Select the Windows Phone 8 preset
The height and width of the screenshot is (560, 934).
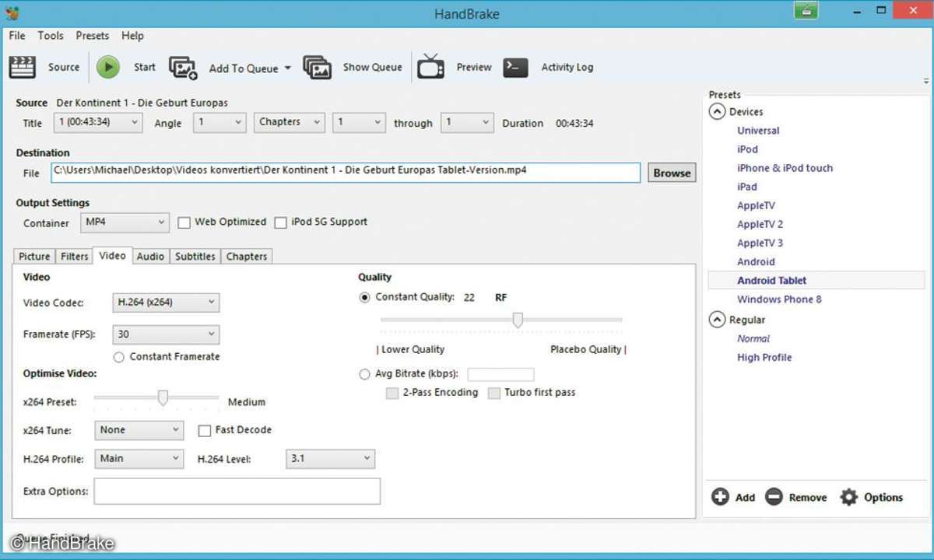pos(779,299)
